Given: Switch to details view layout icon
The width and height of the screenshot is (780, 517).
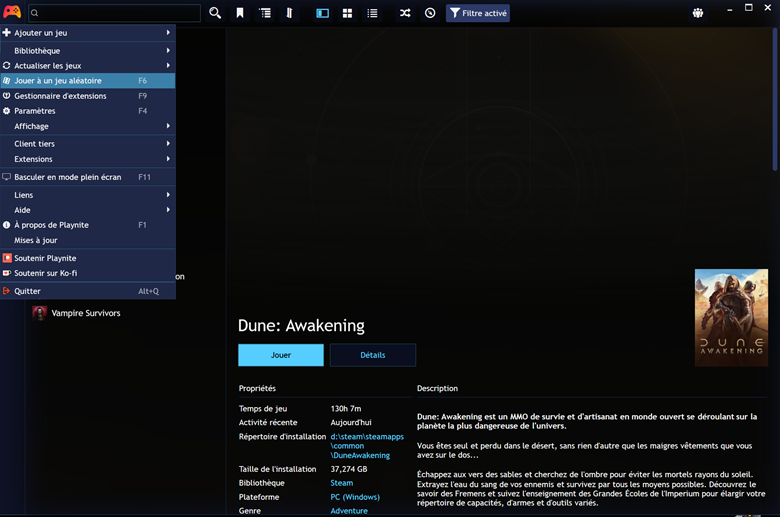Looking at the screenshot, I should pyautogui.click(x=322, y=13).
